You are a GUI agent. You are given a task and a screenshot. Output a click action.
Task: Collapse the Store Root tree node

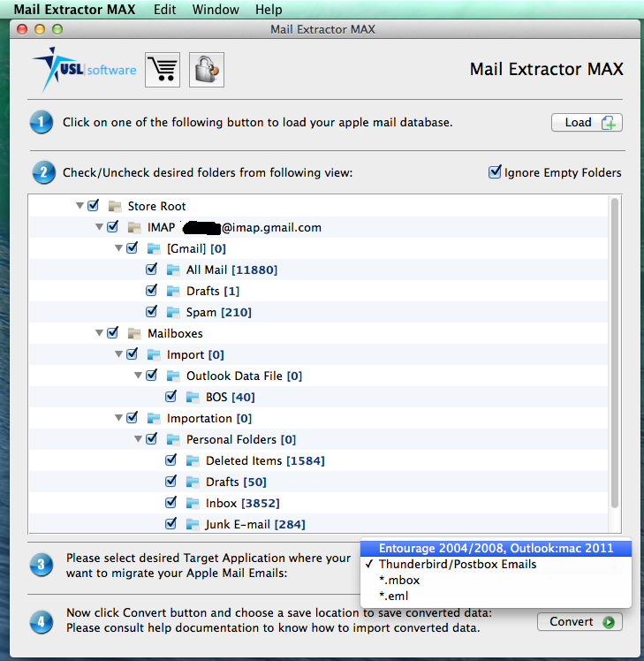pyautogui.click(x=80, y=206)
